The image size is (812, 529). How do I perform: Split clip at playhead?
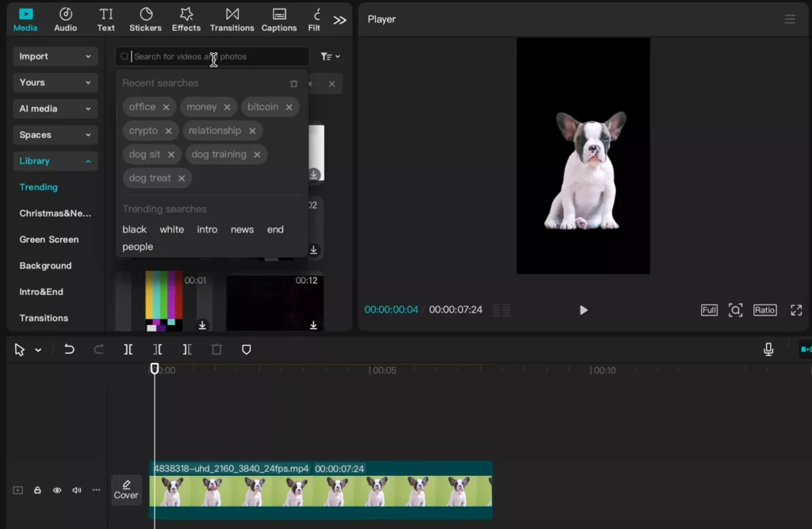click(x=128, y=349)
